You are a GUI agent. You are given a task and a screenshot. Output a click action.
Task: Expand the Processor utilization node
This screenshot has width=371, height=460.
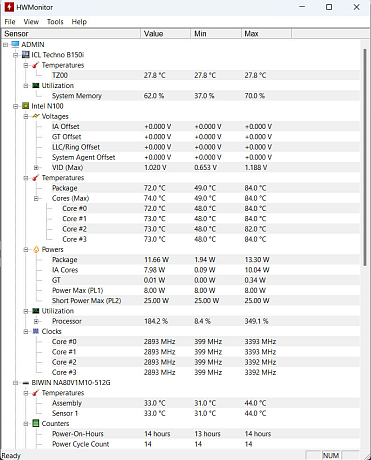36,321
